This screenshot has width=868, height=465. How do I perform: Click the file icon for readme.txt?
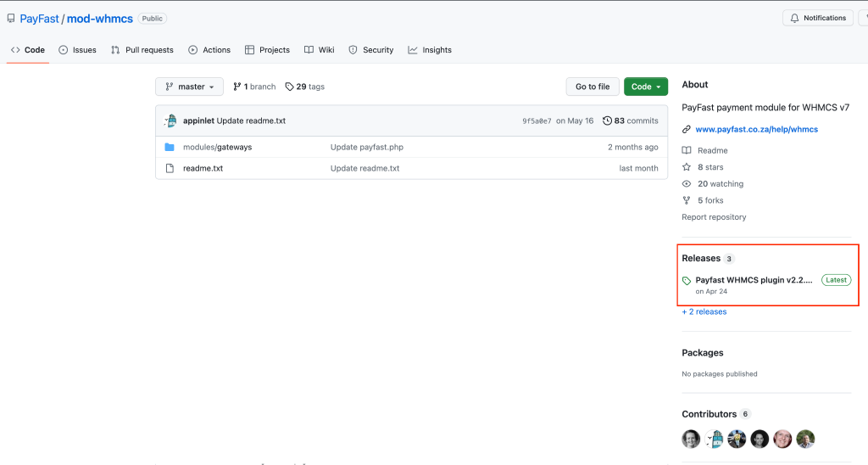coord(170,169)
